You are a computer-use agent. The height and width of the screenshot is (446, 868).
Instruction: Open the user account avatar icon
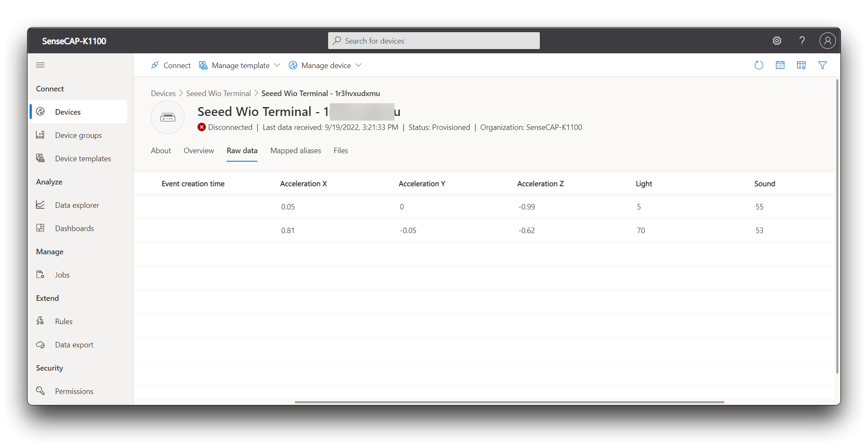tap(827, 41)
